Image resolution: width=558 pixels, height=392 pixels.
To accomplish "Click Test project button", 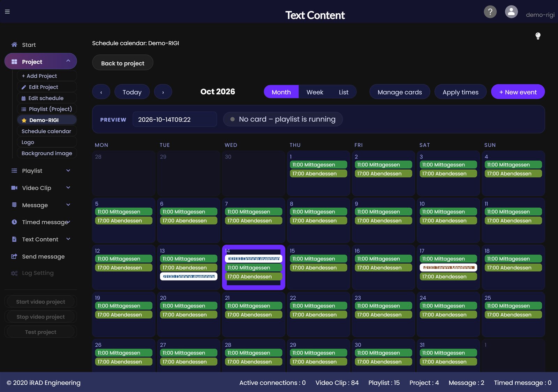I will point(40,332).
